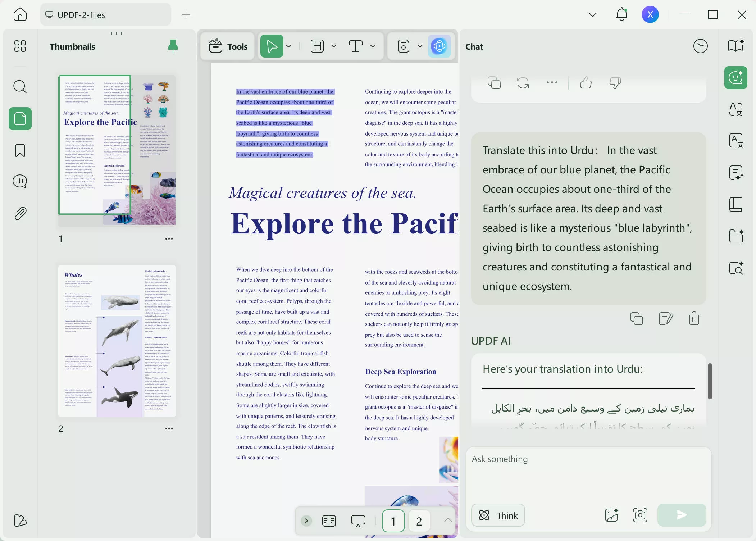Open the Bookmarks panel in the left sidebar
756x541 pixels.
tap(20, 150)
